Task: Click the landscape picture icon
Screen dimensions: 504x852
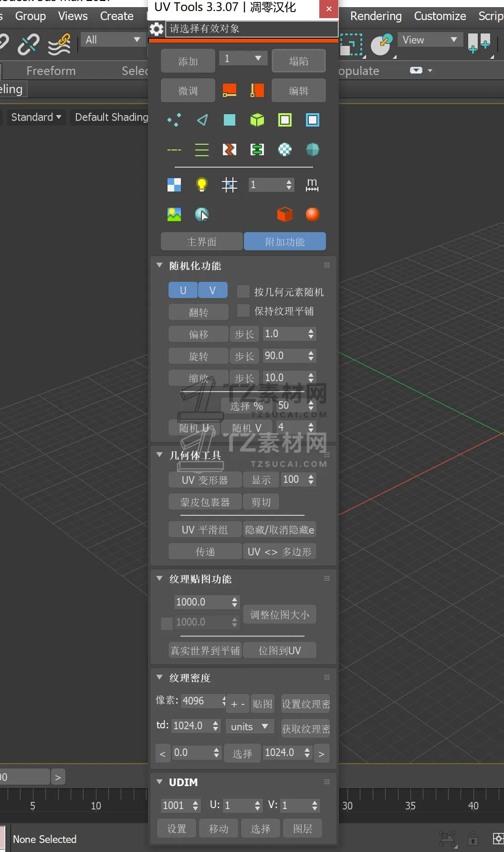Action: (x=174, y=214)
